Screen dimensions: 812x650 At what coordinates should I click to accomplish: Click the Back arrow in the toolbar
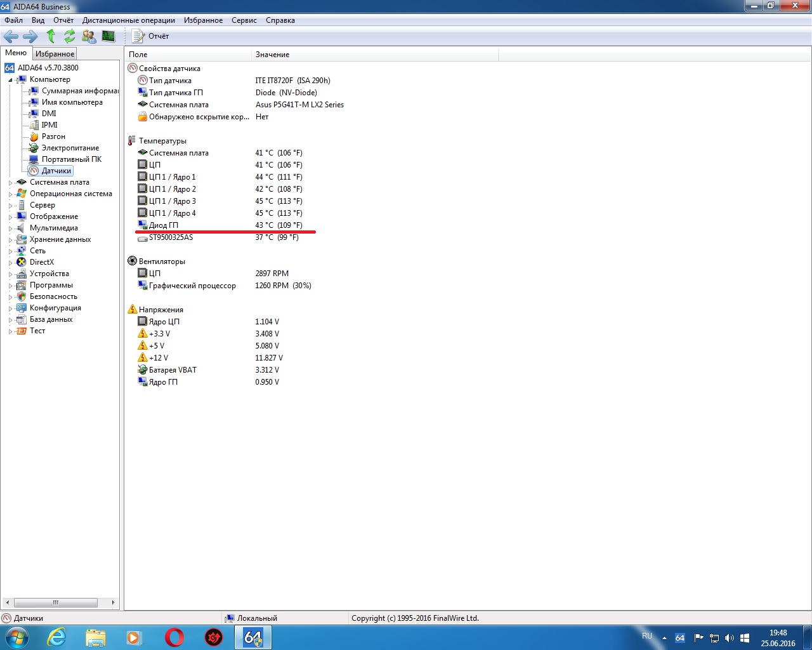pos(11,36)
